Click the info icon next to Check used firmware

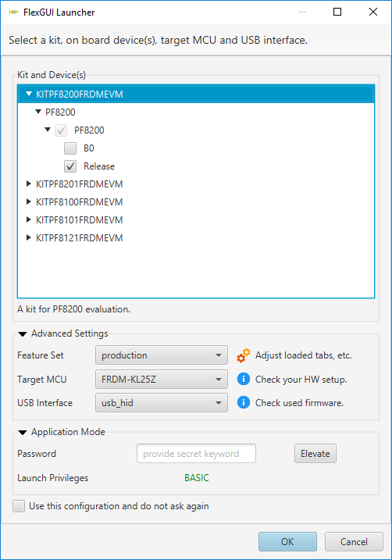244,402
